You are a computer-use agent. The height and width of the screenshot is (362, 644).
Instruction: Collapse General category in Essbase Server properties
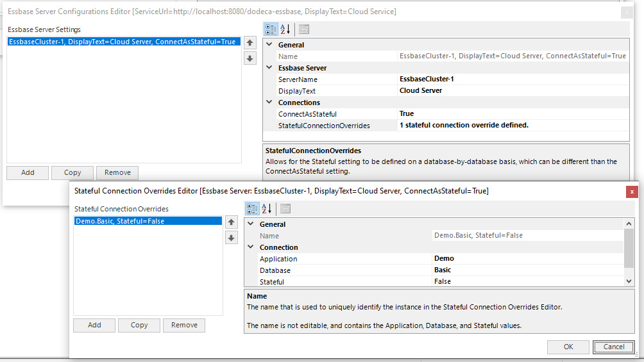tap(269, 44)
